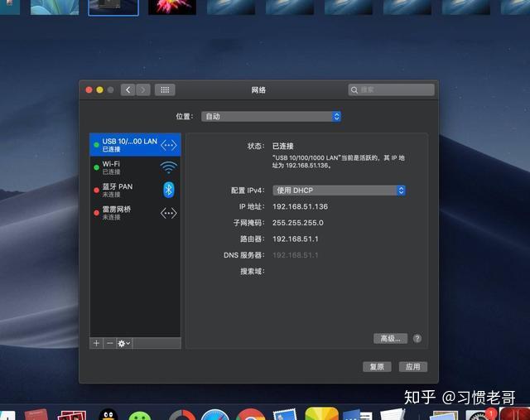
Task: Select the Wi-Fi service
Action: click(135, 167)
